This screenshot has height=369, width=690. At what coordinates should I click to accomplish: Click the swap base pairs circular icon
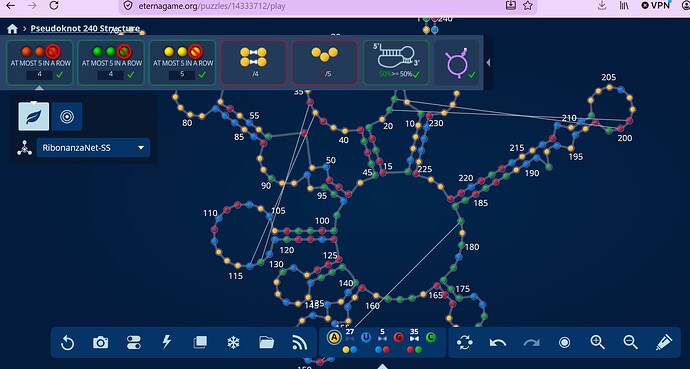(x=465, y=342)
